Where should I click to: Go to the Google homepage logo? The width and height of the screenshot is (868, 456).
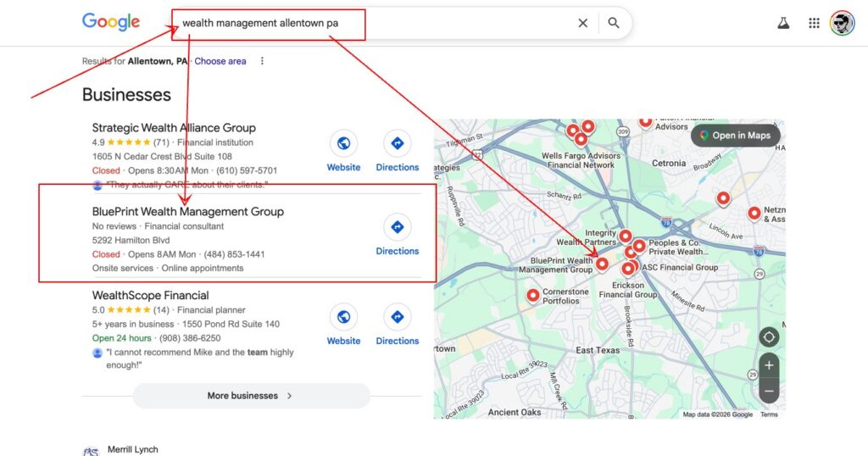111,23
